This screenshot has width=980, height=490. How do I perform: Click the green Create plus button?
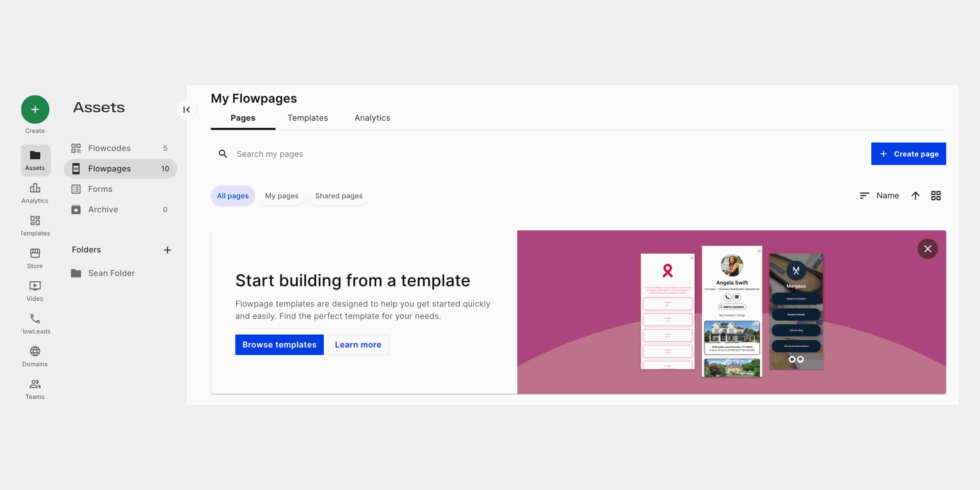click(x=35, y=110)
